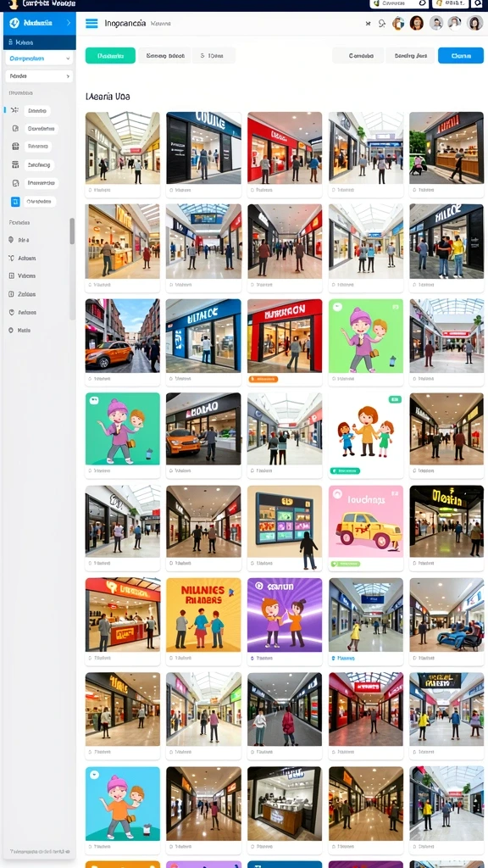Image resolution: width=488 pixels, height=868 pixels.
Task: Open the blue hamburger menu icon
Action: click(91, 23)
